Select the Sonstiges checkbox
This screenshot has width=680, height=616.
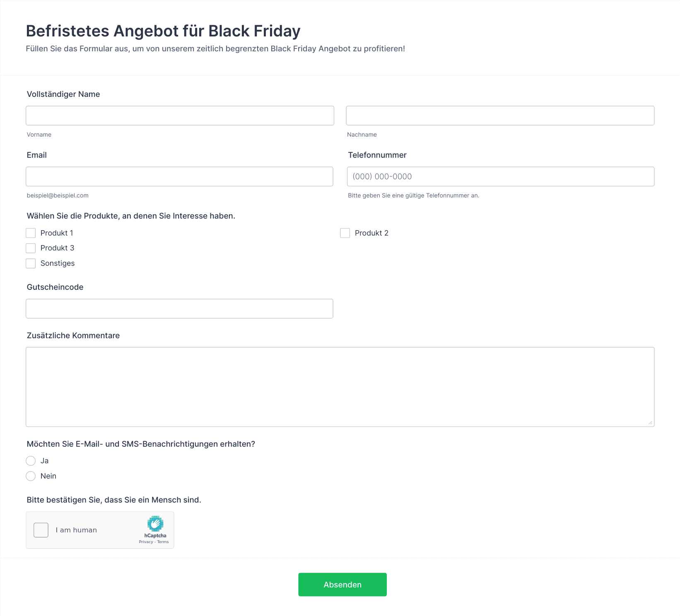click(31, 263)
